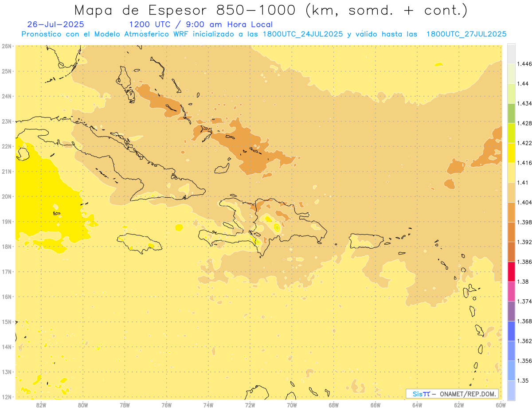Click the latitude label "18N"
This screenshot has height=411, width=532.
pos(6,247)
